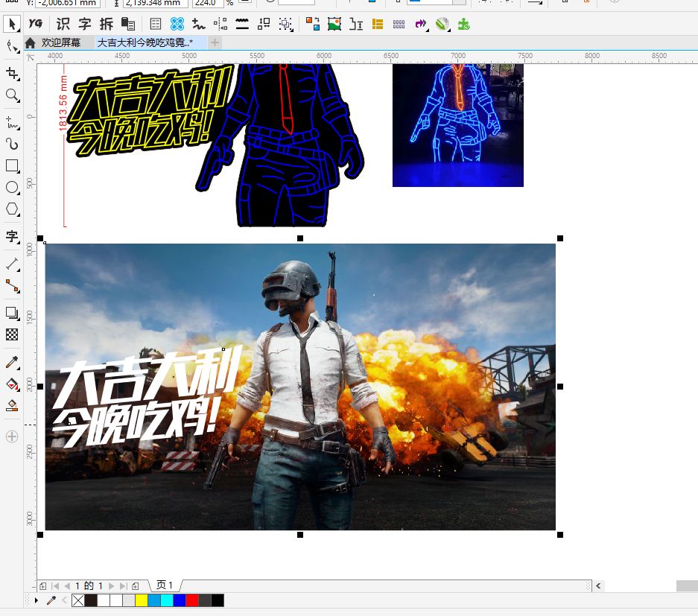This screenshot has width=698, height=616.
Task: Click the blue flower-shaped plugin icon
Action: tap(177, 24)
